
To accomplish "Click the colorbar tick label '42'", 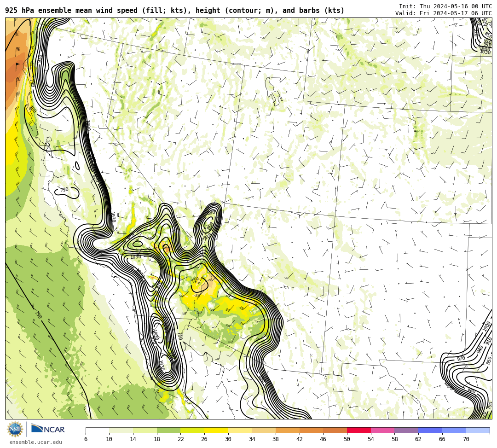I will click(300, 439).
